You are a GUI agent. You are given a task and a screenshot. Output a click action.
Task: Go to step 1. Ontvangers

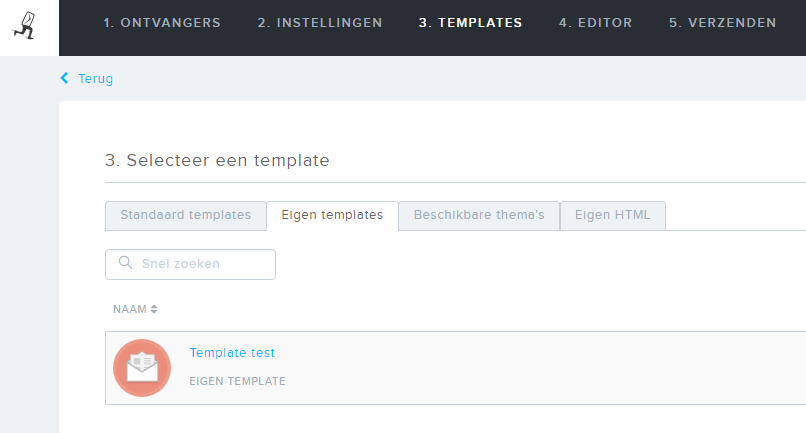162,23
